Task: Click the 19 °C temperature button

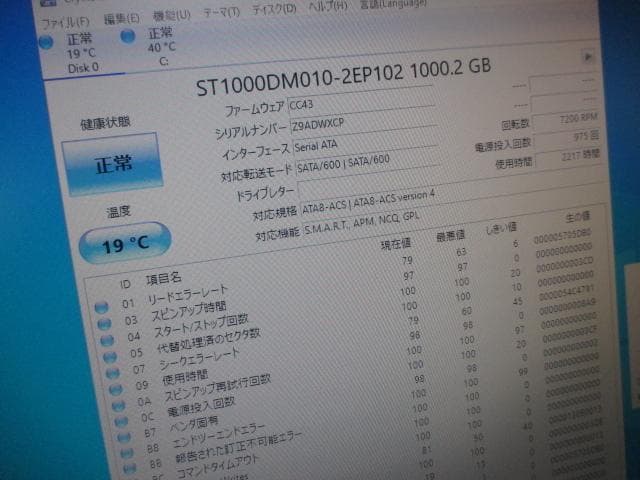Action: pyautogui.click(x=125, y=243)
